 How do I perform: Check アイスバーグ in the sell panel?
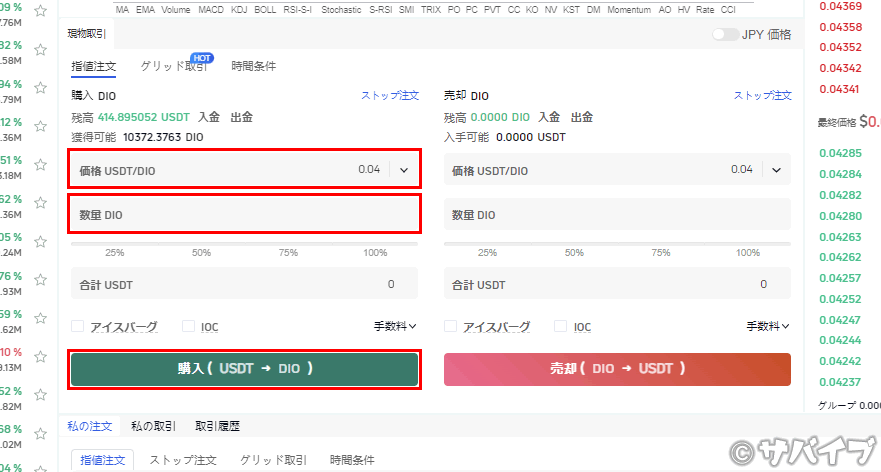coord(450,326)
